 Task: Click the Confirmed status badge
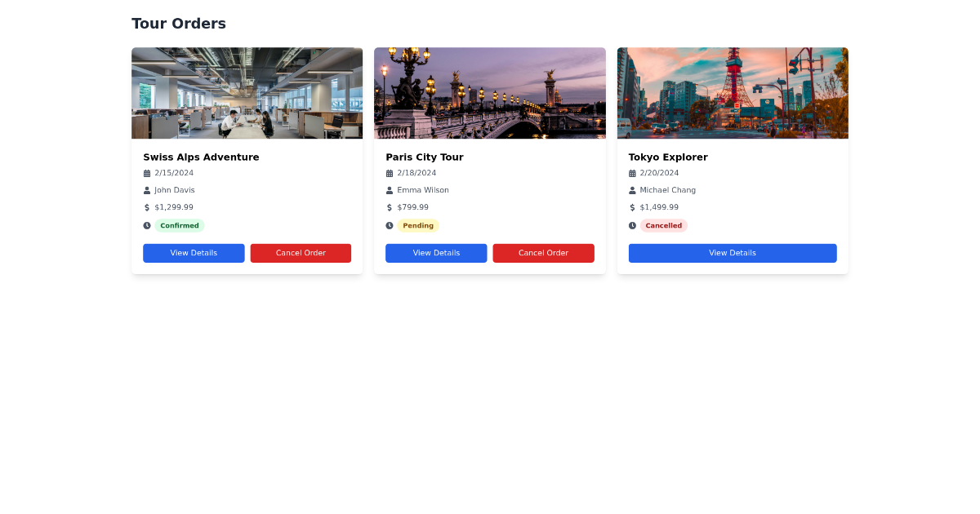pos(180,225)
